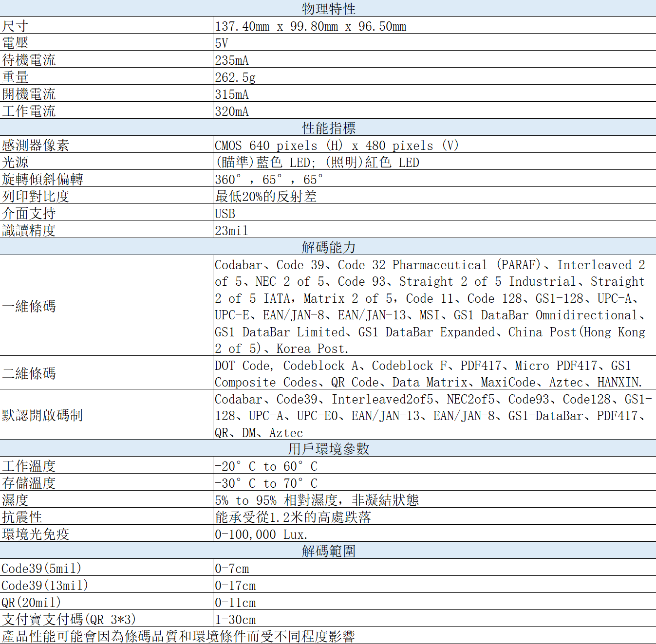
Task: Select the 抗震性 row label
Action: (22, 517)
